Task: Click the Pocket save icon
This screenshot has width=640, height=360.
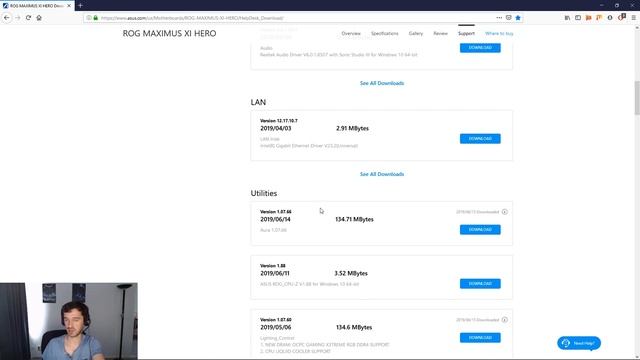Action: tap(509, 18)
